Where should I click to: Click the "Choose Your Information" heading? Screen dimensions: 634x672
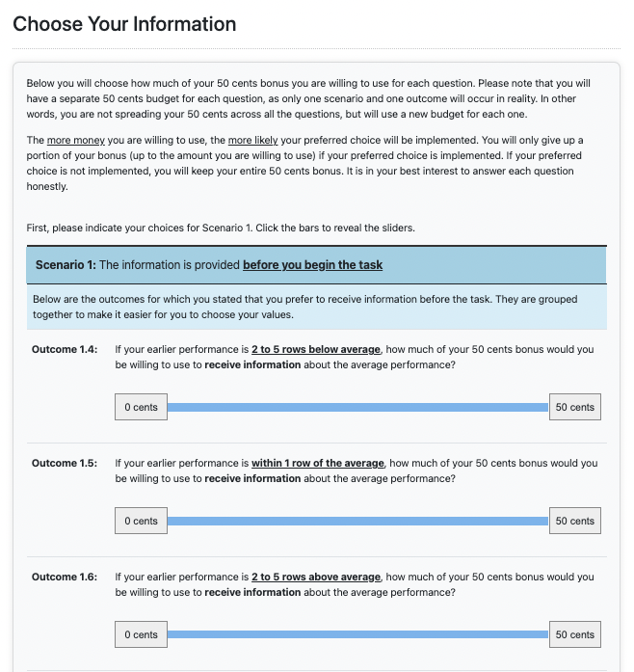point(124,24)
